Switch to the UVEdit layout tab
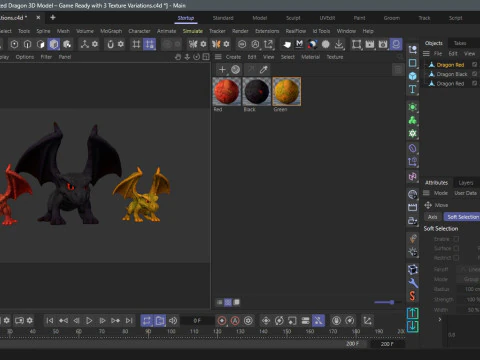 click(x=327, y=18)
